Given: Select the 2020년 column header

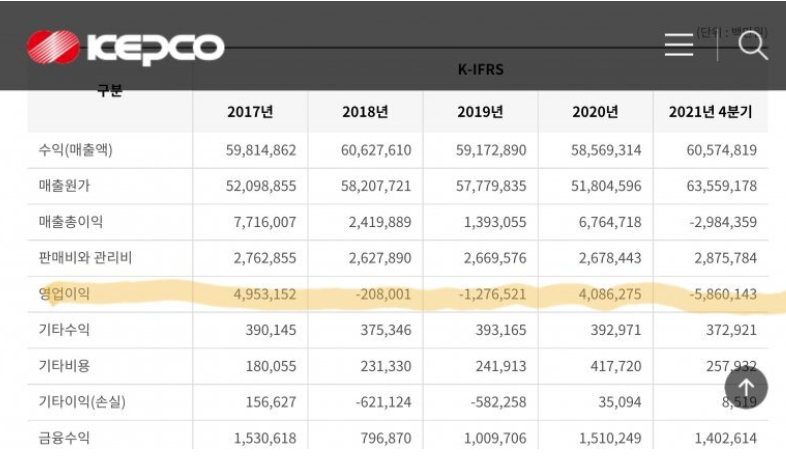Looking at the screenshot, I should [596, 112].
